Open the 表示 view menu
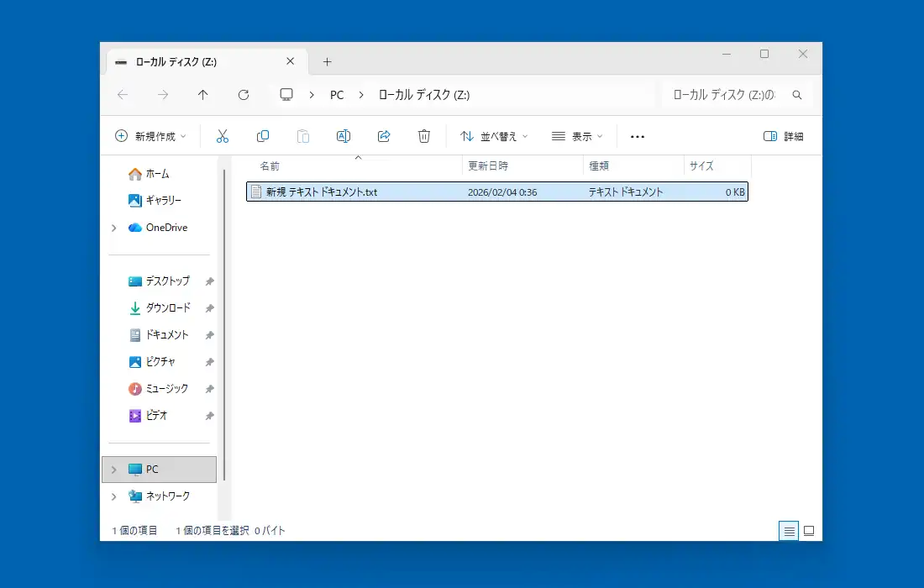 pos(577,136)
